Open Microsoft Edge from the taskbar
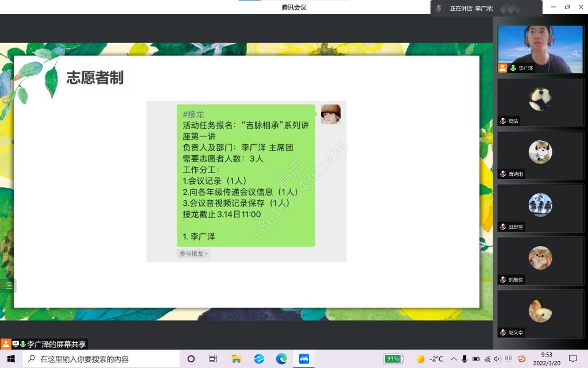The height and width of the screenshot is (368, 588). click(281, 359)
